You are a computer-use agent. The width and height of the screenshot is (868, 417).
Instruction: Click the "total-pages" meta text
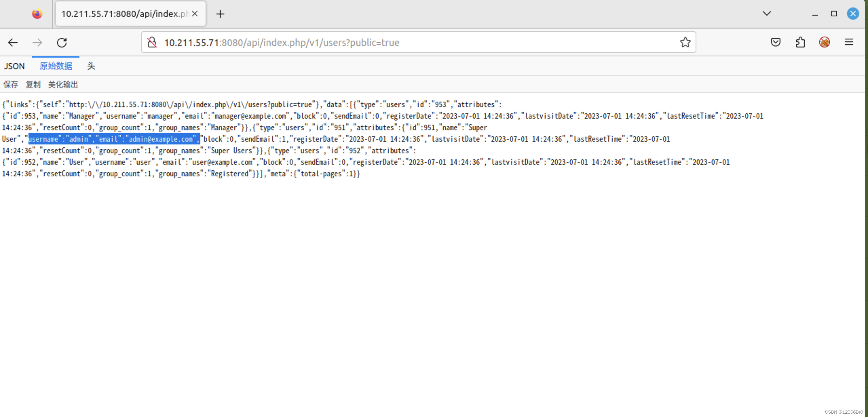321,174
